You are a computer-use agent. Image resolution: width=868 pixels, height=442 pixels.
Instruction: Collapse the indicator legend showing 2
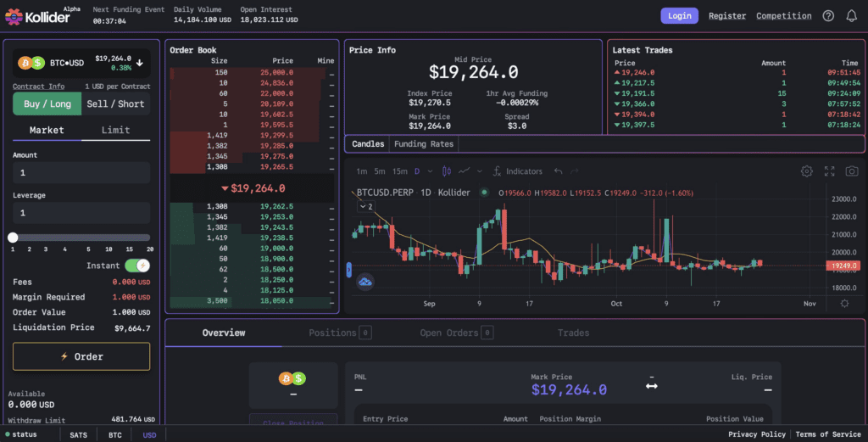[366, 207]
